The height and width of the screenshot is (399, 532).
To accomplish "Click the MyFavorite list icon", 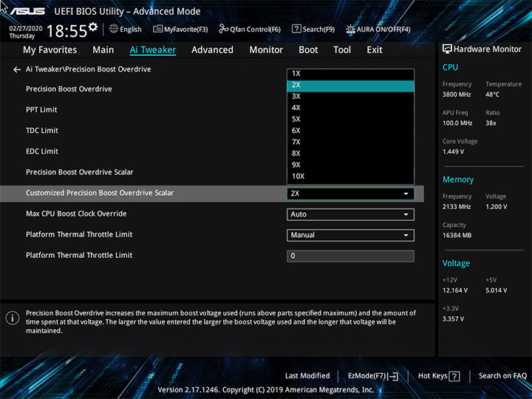I will 157,29.
